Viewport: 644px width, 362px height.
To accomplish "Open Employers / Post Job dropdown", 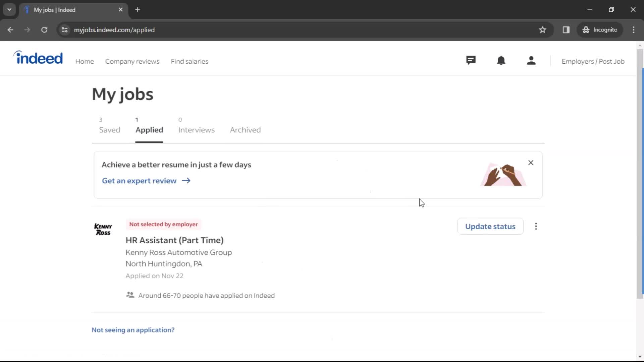I will click(594, 61).
